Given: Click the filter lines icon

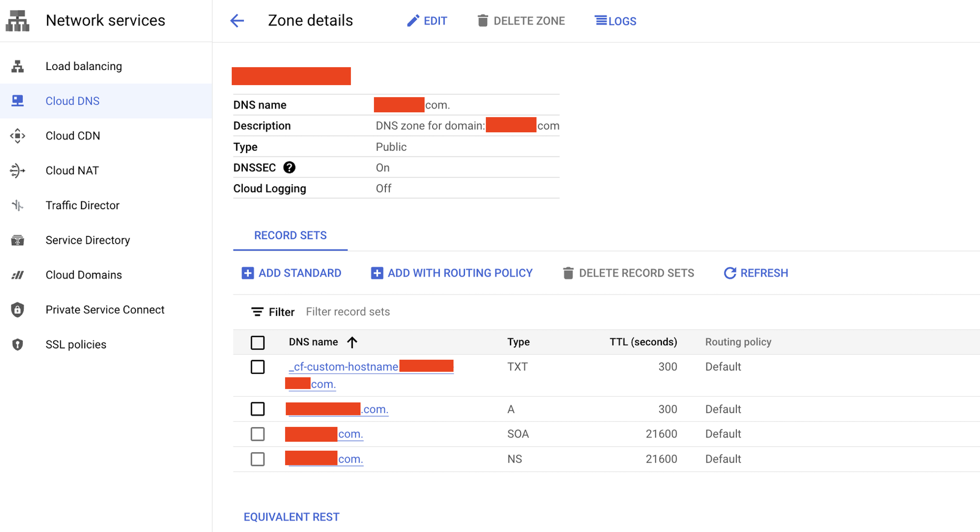Looking at the screenshot, I should (x=257, y=312).
